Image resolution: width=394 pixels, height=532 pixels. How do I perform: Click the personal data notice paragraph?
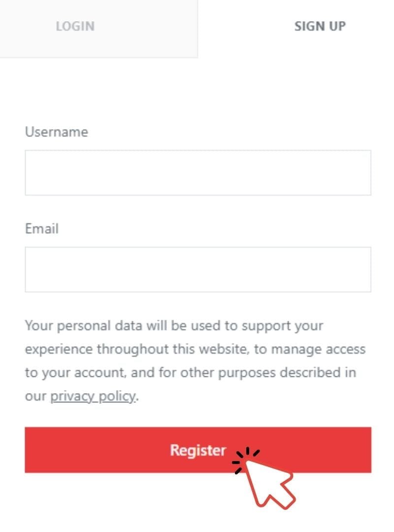[x=195, y=361]
